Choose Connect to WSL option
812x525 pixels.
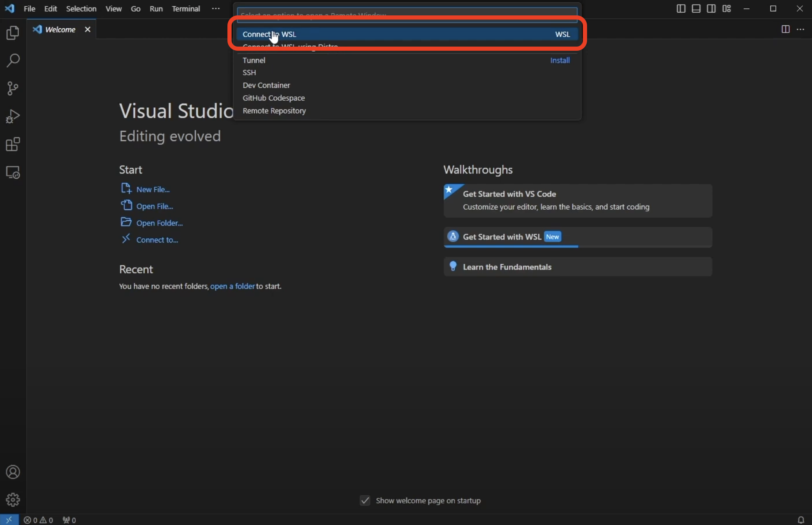[x=407, y=34]
